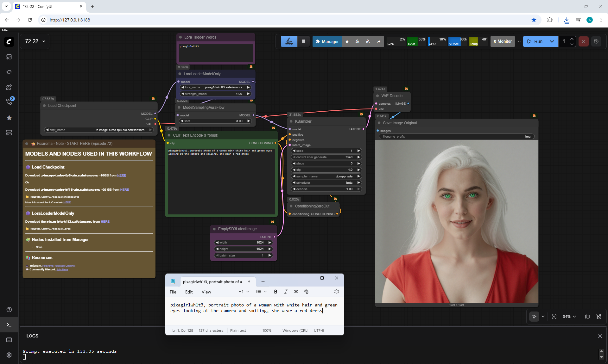Open the Assets panel in sidebar

tap(9, 57)
